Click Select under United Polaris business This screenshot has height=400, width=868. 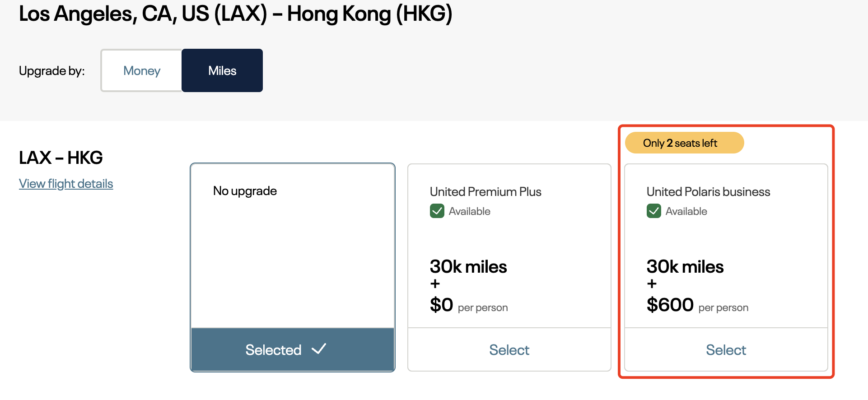[x=726, y=350]
